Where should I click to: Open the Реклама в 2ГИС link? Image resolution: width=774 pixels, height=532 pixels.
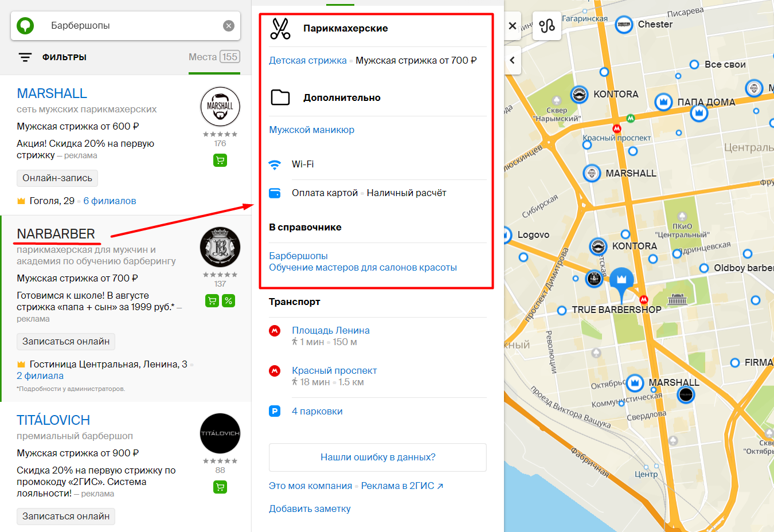tap(402, 486)
